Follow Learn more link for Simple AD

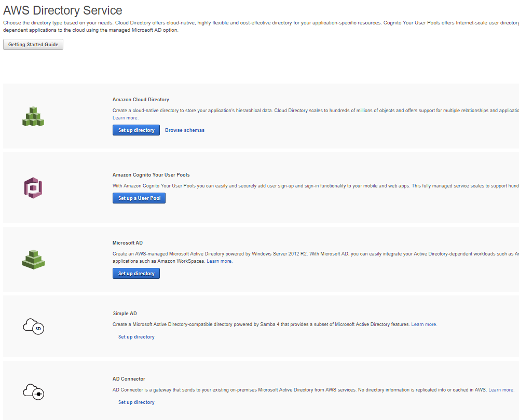click(x=424, y=324)
